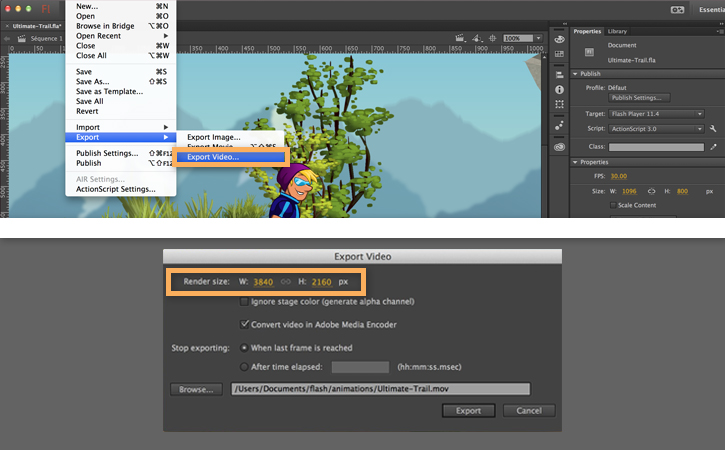Click Revert in File menu
The height and width of the screenshot is (450, 725).
pos(121,111)
